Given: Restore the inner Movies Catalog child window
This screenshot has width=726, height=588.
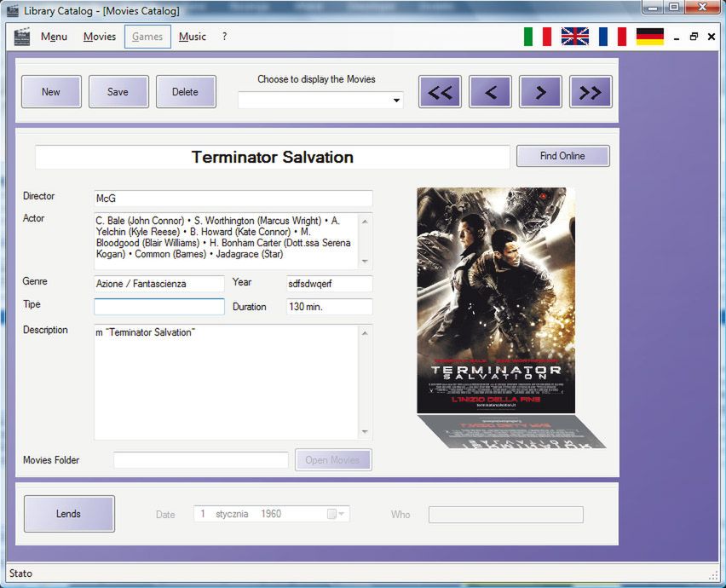Looking at the screenshot, I should pyautogui.click(x=694, y=37).
